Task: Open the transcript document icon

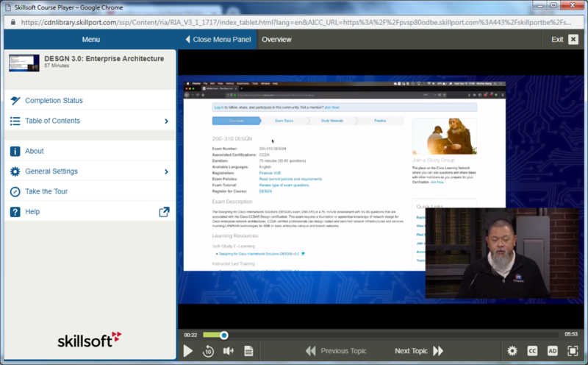Action: point(248,351)
